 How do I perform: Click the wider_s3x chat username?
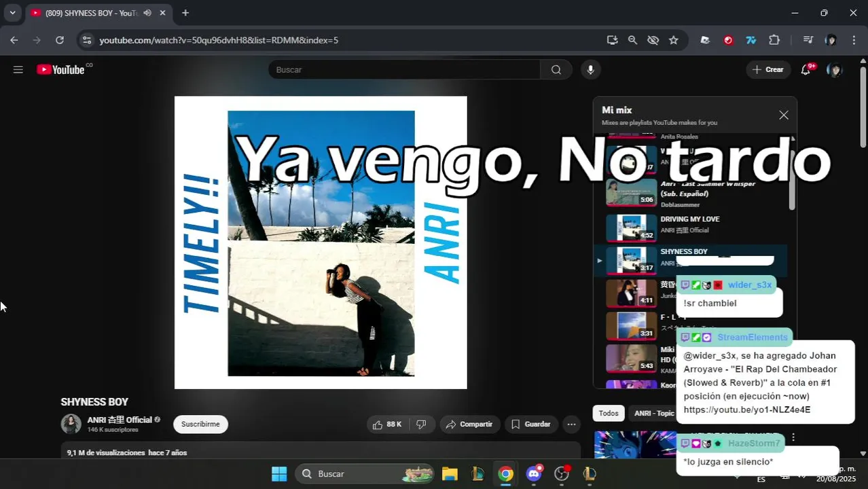pos(750,285)
